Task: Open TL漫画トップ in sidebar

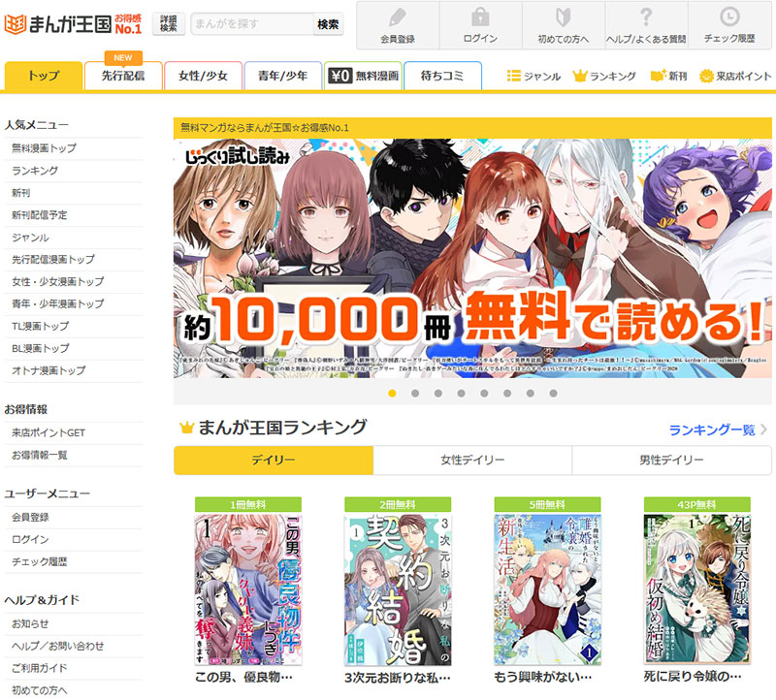Action: 41,326
